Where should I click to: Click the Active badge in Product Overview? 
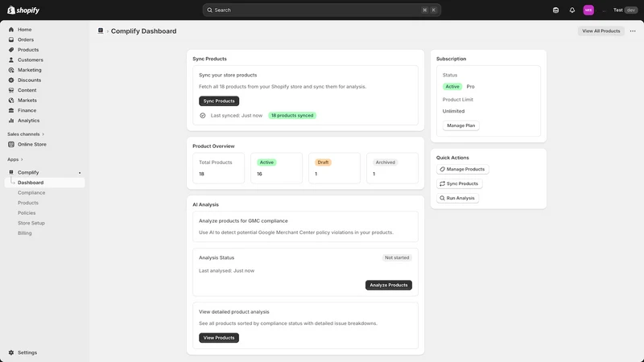point(266,162)
